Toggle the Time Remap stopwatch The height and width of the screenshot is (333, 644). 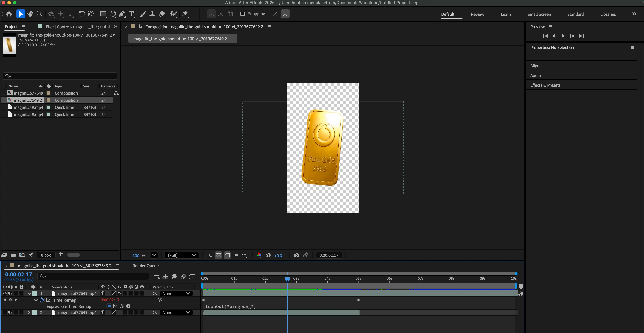42,300
